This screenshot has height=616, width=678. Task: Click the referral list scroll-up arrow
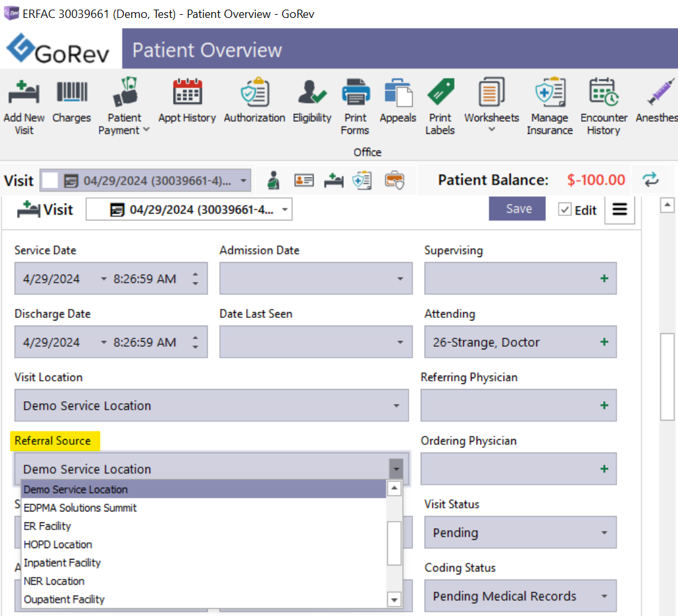pos(394,488)
